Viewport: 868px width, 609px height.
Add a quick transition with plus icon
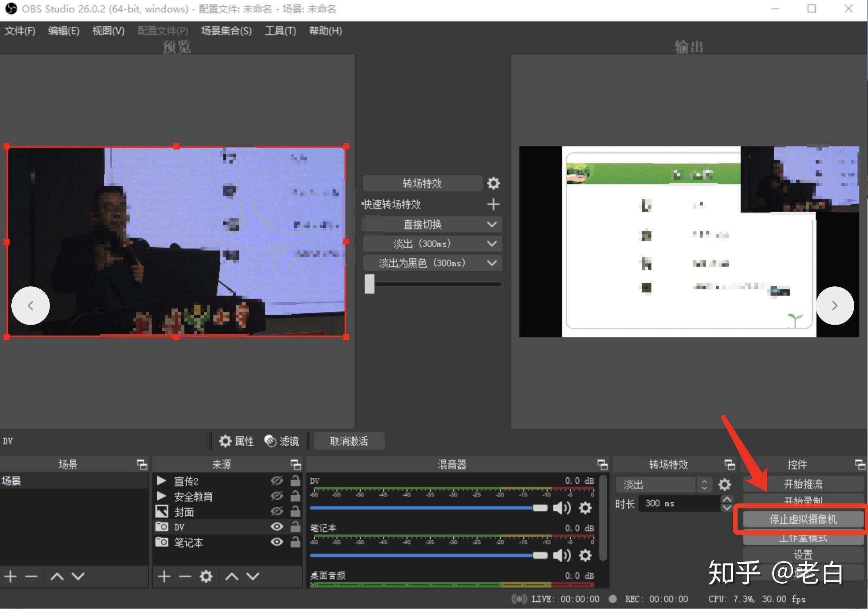[x=493, y=204]
